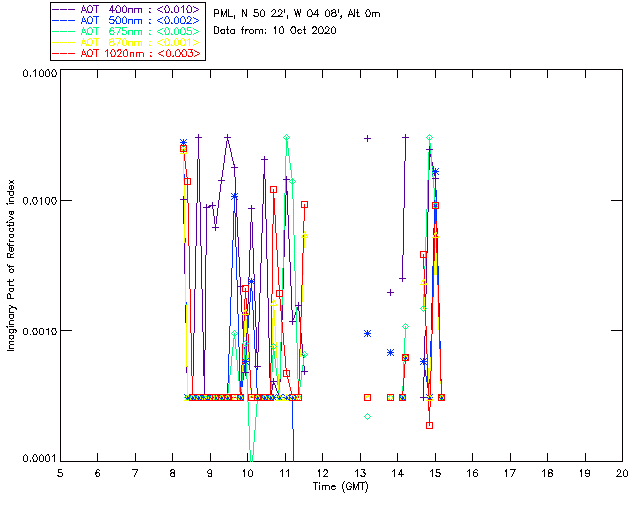Click the x-axis label Time (GMT)
Image resolution: width=640 pixels, height=512 pixels.
pyautogui.click(x=341, y=487)
